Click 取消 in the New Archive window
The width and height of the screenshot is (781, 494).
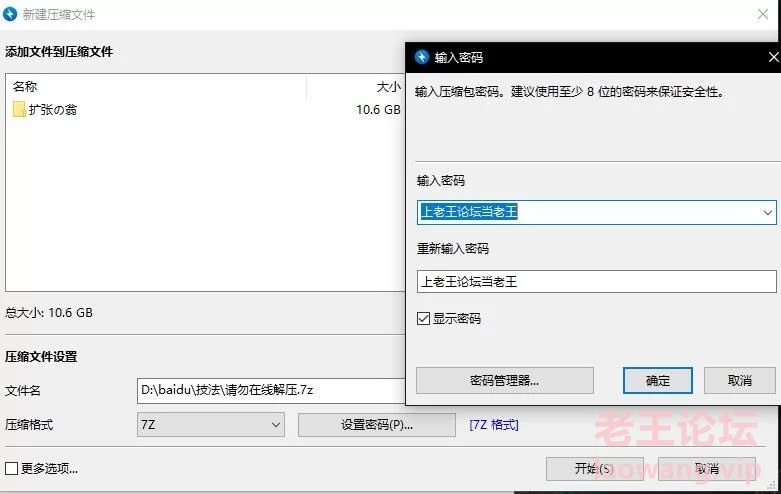point(707,469)
